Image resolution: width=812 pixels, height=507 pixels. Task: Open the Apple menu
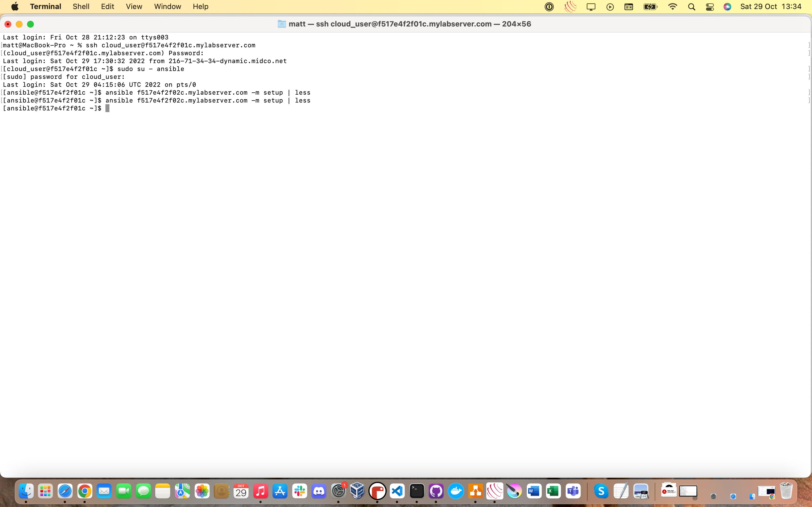click(15, 6)
